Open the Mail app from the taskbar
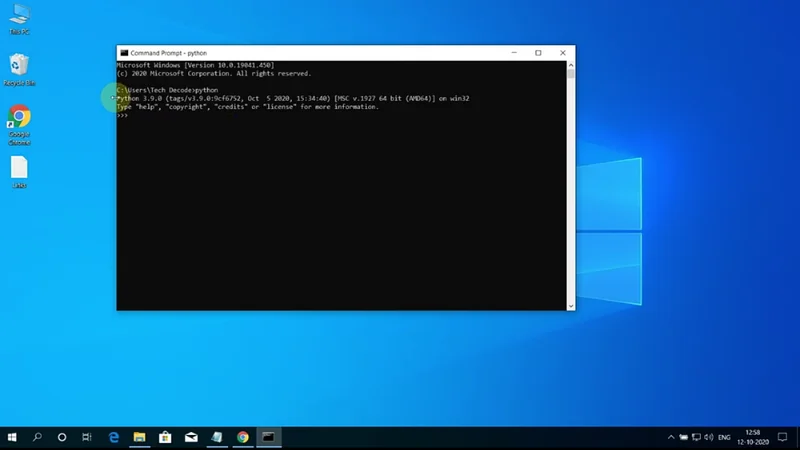This screenshot has width=800, height=450. [191, 437]
